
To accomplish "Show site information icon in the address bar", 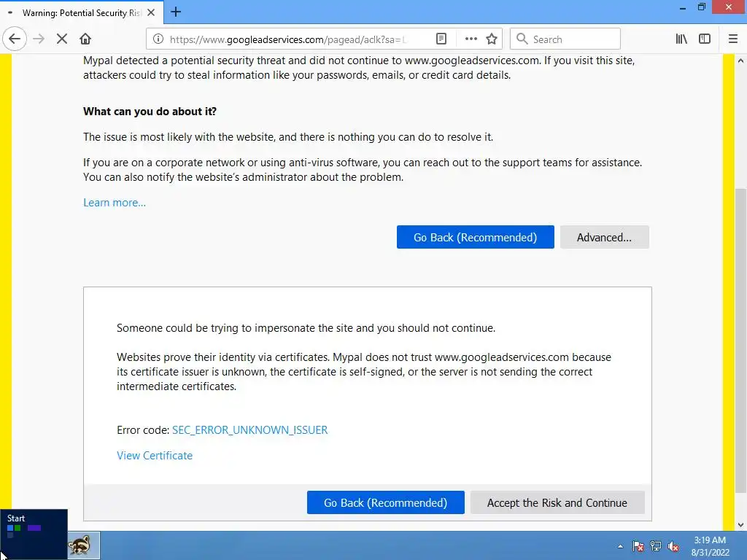I will point(158,39).
